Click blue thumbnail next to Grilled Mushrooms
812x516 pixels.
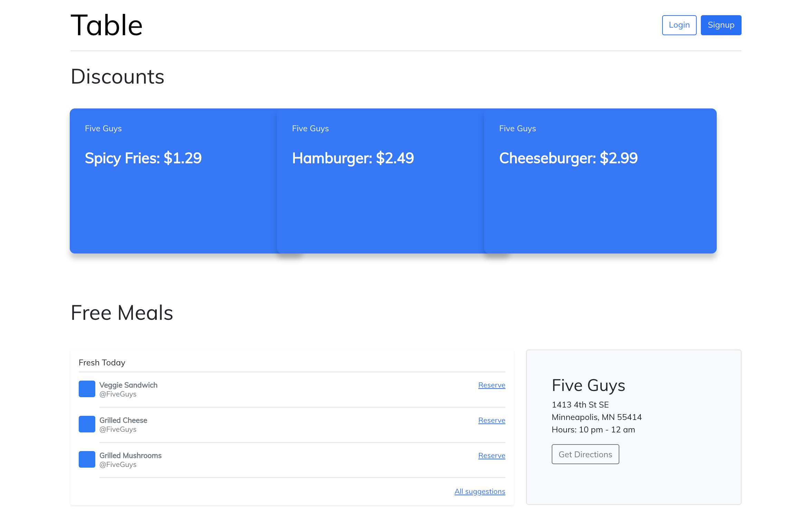pos(87,459)
